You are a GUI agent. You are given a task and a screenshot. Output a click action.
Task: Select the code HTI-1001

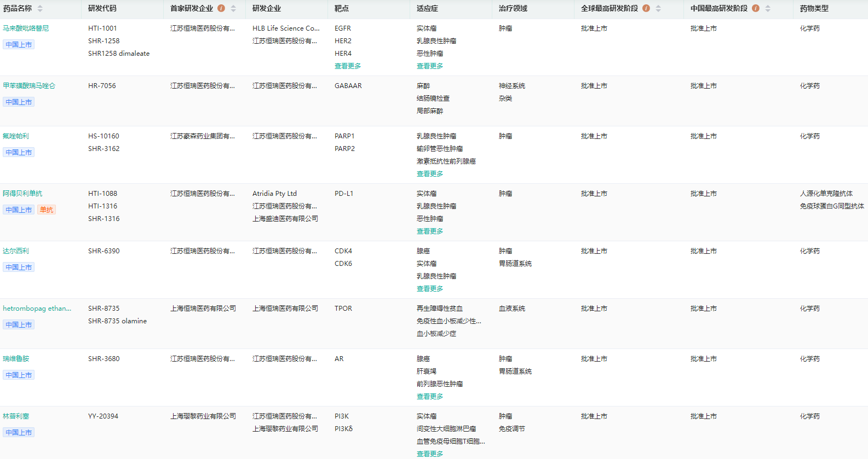pos(102,28)
